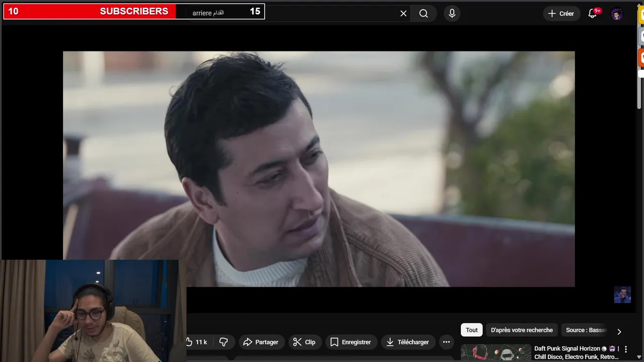Image resolution: width=644 pixels, height=362 pixels.
Task: Save the video via Enregistrer
Action: [351, 342]
